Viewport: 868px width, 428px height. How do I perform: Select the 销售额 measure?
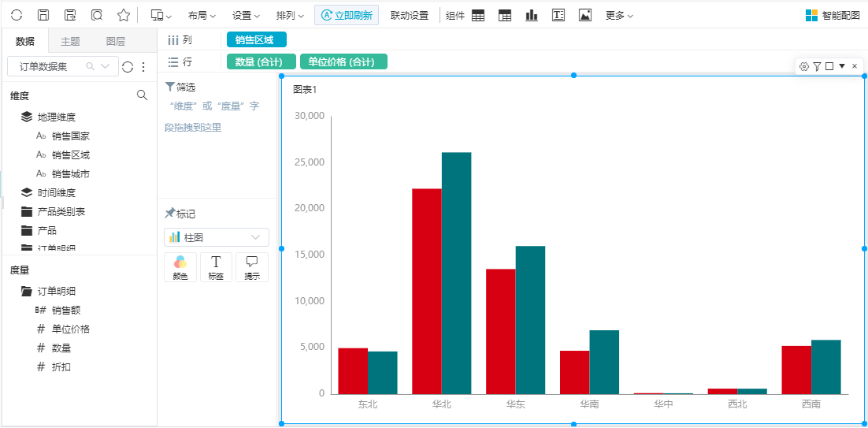(x=66, y=310)
